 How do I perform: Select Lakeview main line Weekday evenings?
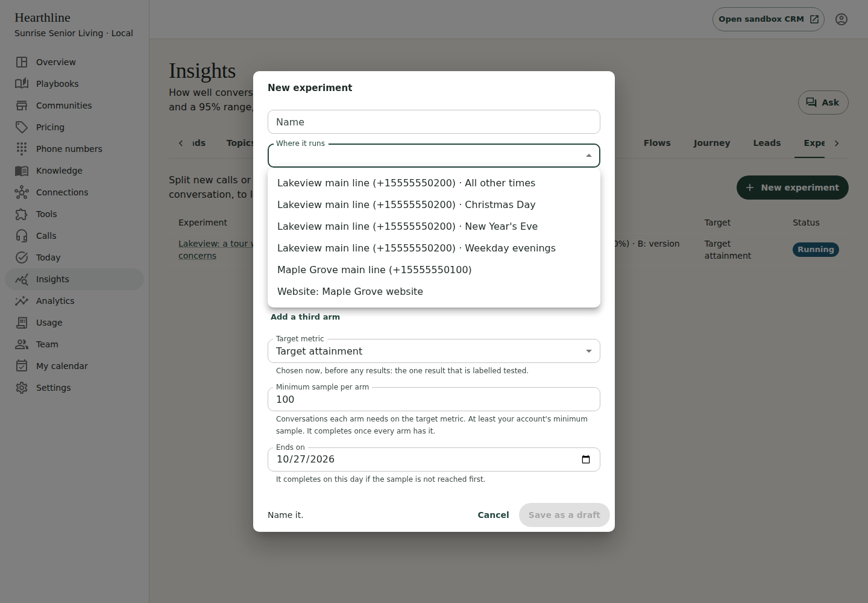coord(434,248)
